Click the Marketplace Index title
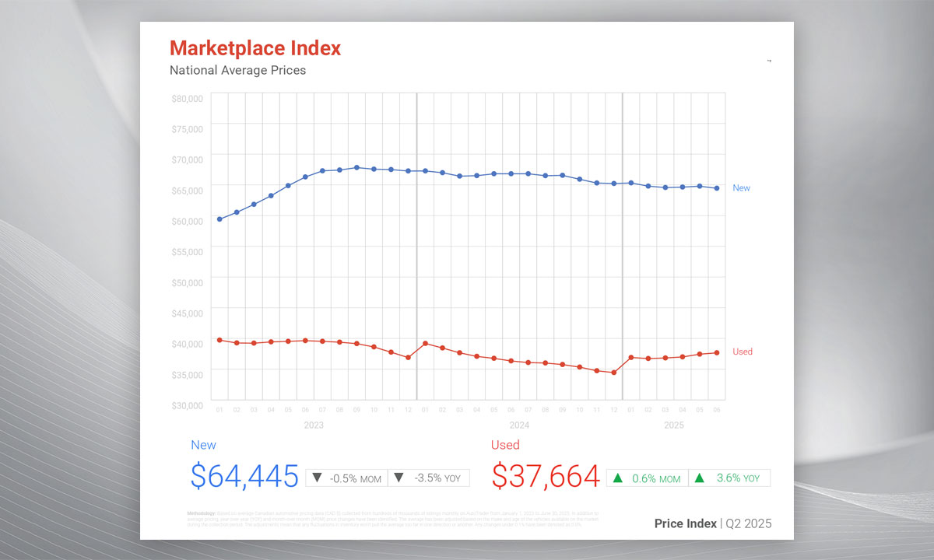934x560 pixels. (x=255, y=48)
